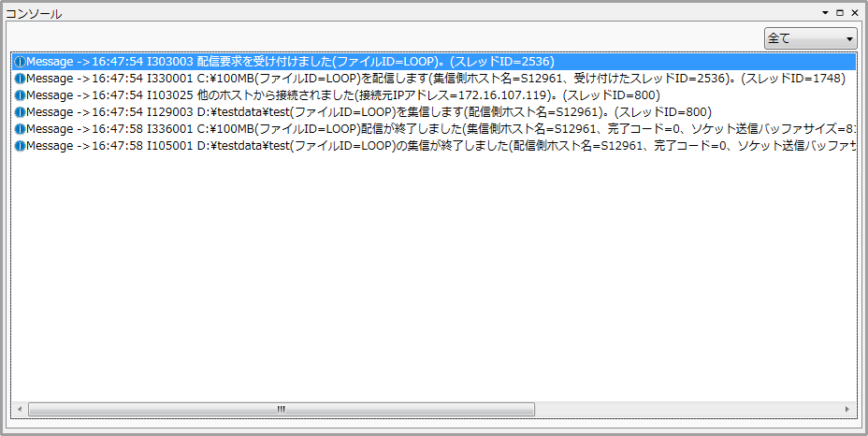Select the I105001 集信が終了しました row
Screen dimensions: 868x436
coord(434,146)
